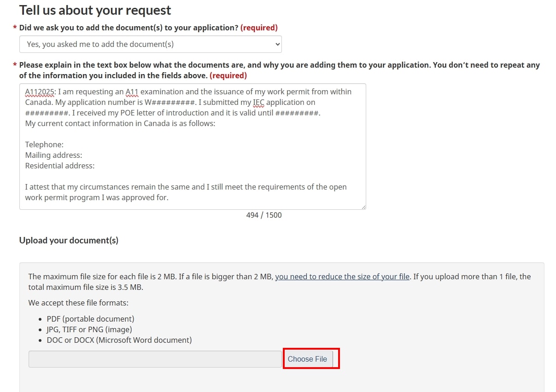
Task: Click Choose File button
Action: coord(307,359)
